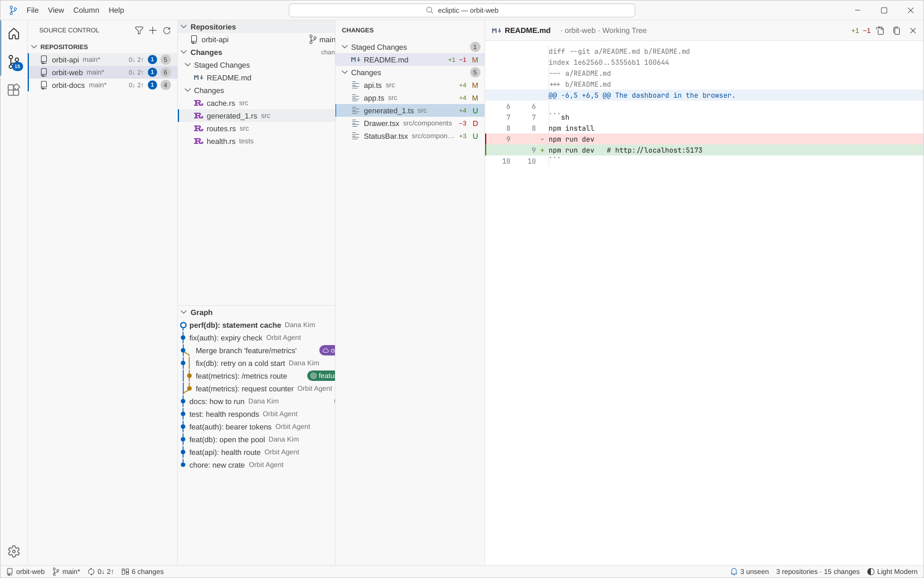Click 6 changes in status bar
Image resolution: width=924 pixels, height=578 pixels.
(143, 572)
